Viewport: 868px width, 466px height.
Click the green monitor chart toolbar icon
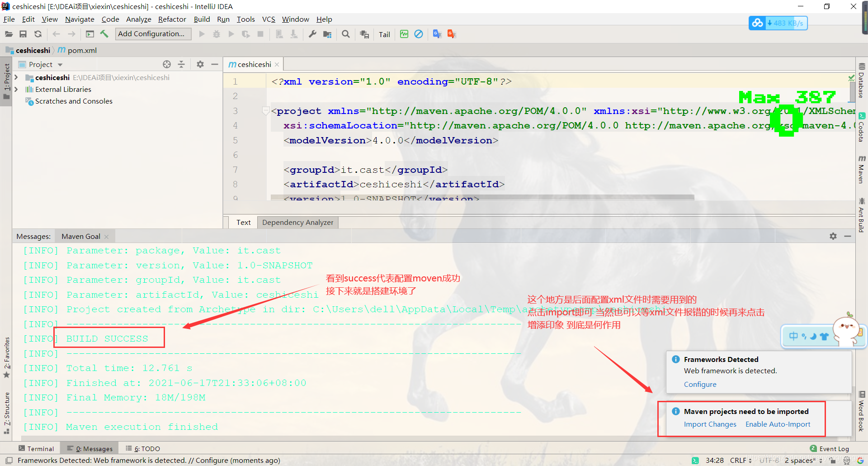(x=404, y=34)
